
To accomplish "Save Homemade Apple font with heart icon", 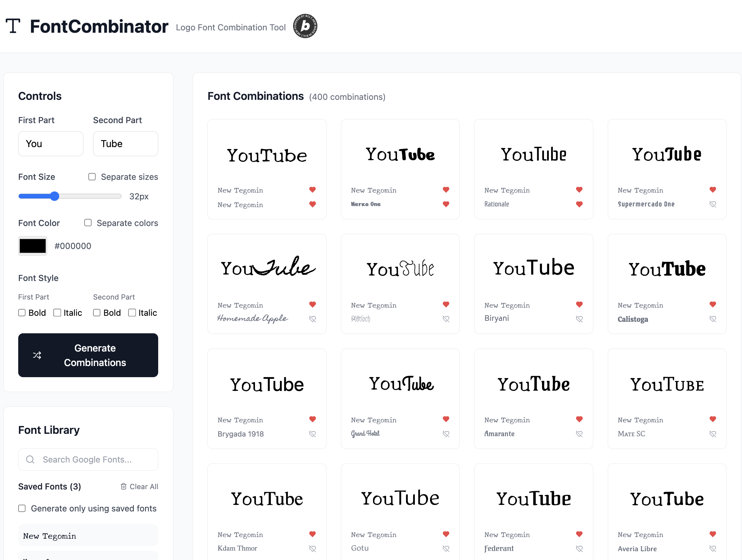I will click(313, 319).
